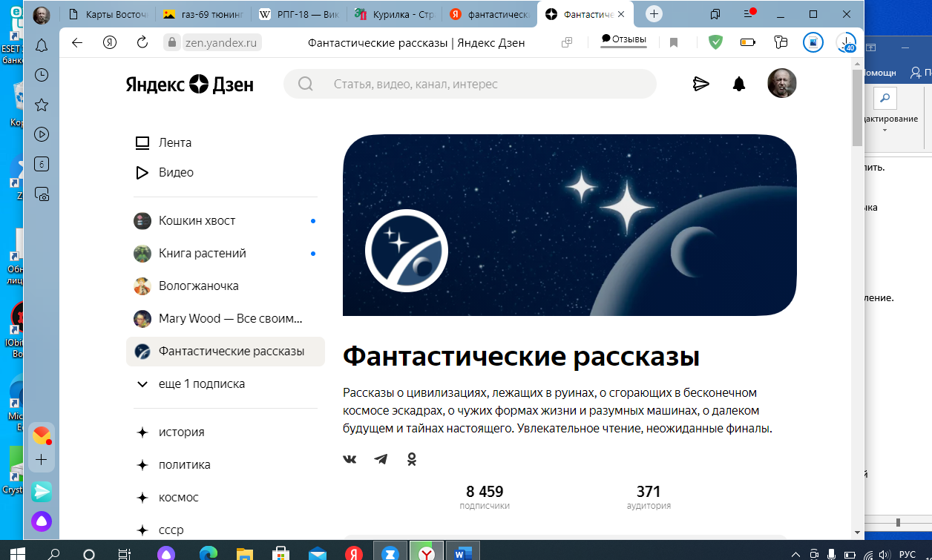932x560 pixels.
Task: Click the browser page vertical scrollbar
Action: 857,108
